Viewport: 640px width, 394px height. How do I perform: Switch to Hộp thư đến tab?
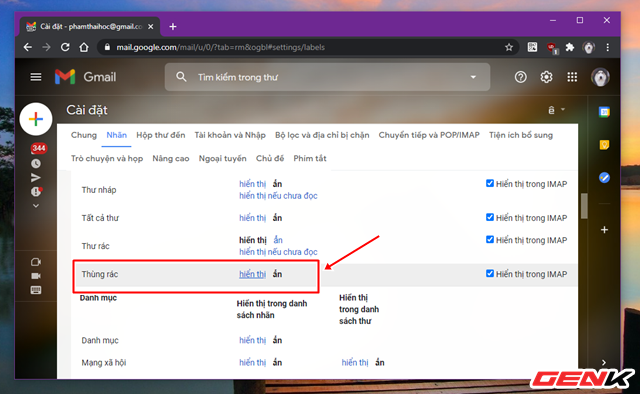(160, 135)
